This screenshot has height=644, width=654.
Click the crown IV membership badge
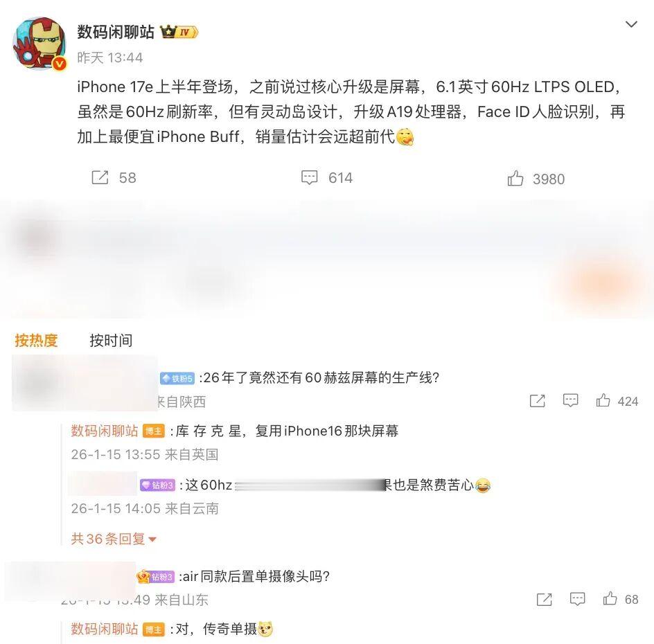179,32
